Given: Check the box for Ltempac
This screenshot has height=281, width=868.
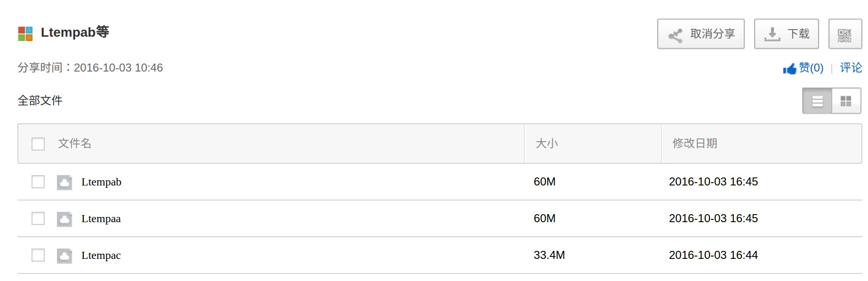Looking at the screenshot, I should click(x=38, y=255).
